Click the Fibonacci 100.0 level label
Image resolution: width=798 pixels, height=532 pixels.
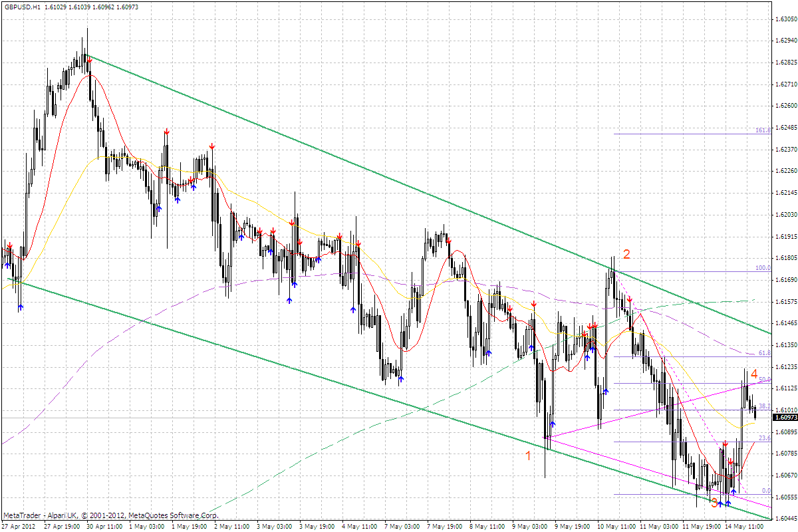pos(763,268)
